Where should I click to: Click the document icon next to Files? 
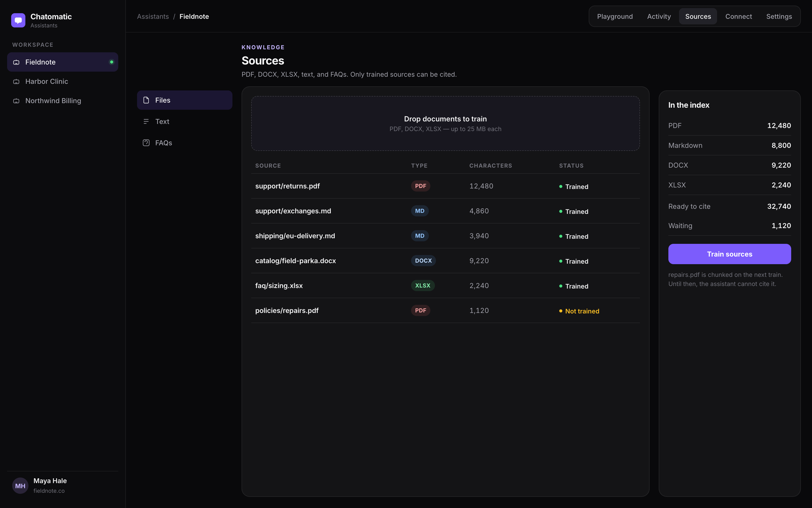[146, 100]
